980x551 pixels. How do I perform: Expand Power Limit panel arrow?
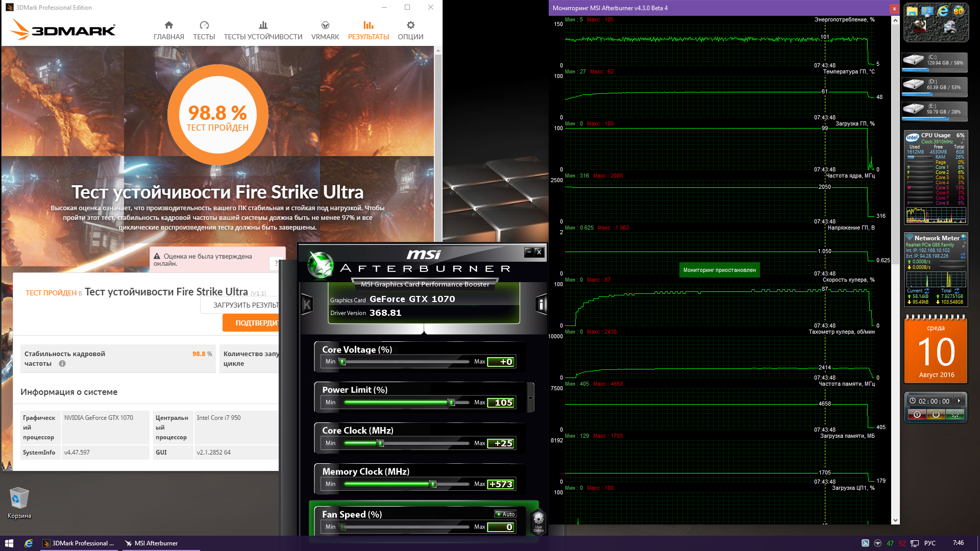[530, 398]
